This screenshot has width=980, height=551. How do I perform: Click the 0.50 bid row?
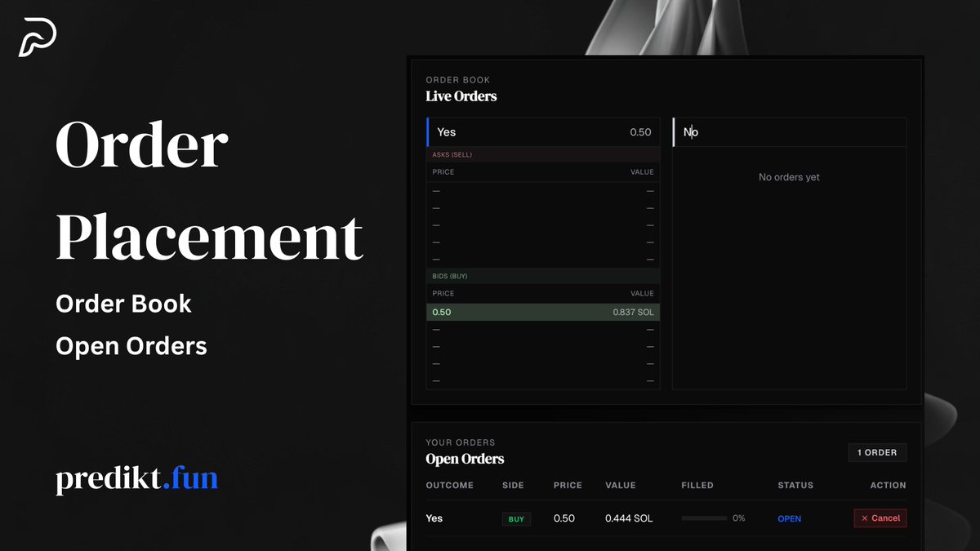[543, 313]
